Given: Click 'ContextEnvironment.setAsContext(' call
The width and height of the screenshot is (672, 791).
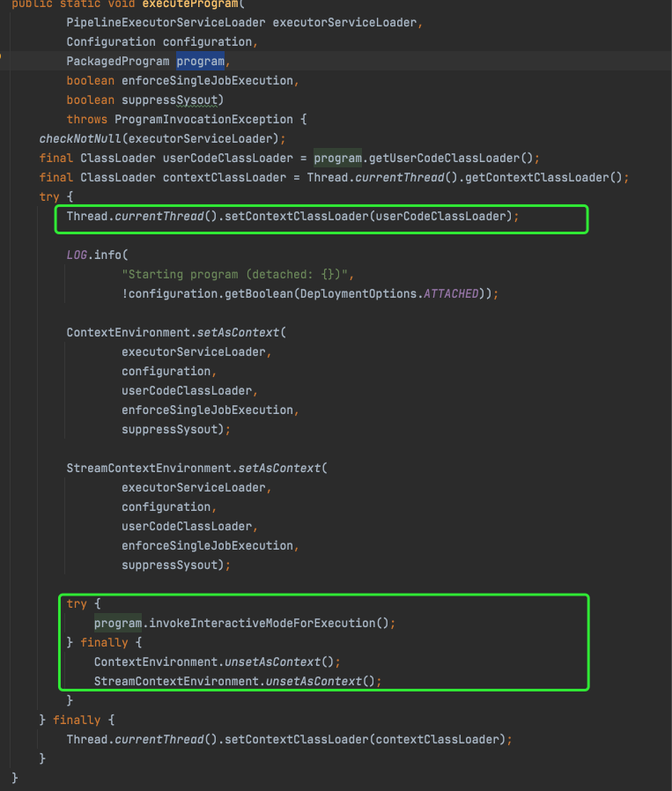Looking at the screenshot, I should [176, 333].
